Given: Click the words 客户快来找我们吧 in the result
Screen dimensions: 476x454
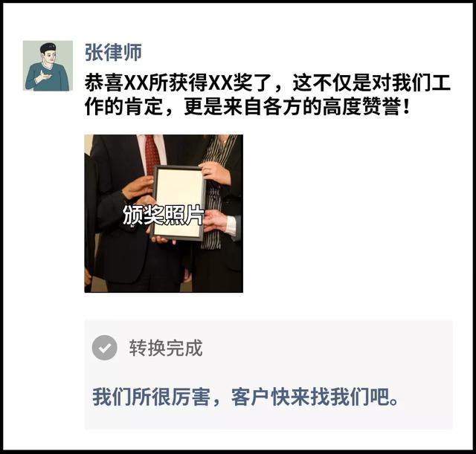Looking at the screenshot, I should click(314, 397).
